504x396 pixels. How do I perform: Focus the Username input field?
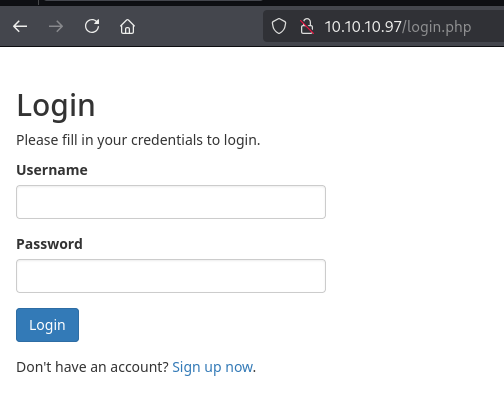coord(171,202)
